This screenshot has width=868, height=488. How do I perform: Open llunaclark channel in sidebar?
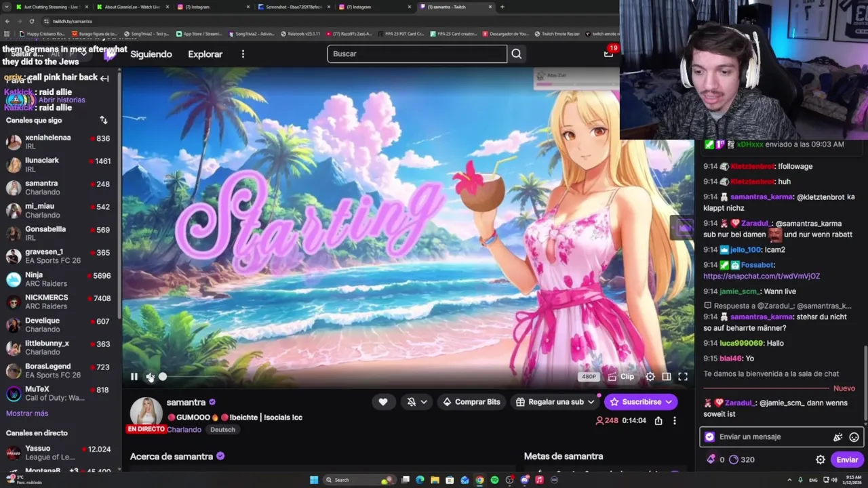[60, 165]
